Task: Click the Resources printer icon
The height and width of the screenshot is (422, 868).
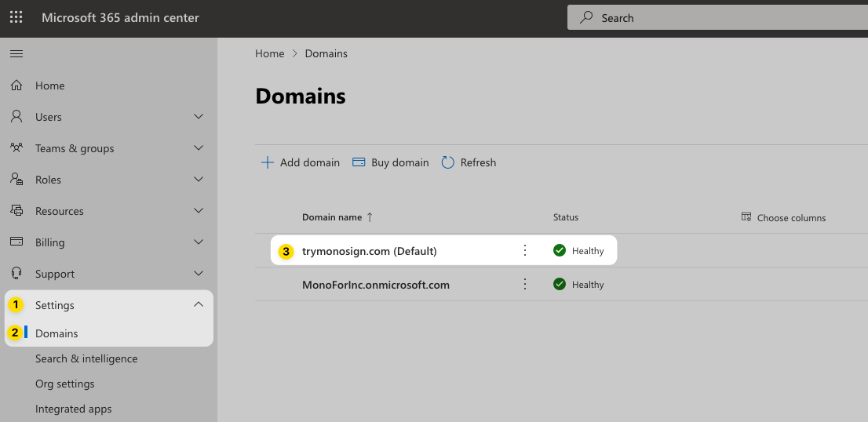Action: [16, 211]
